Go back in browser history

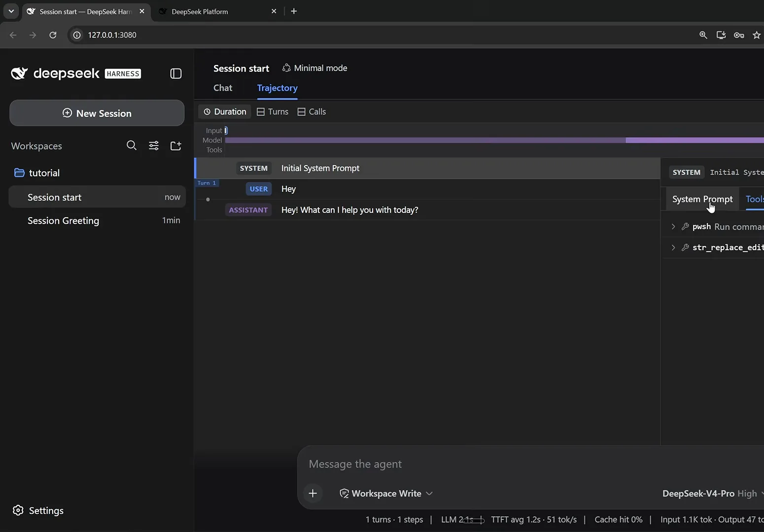click(13, 35)
